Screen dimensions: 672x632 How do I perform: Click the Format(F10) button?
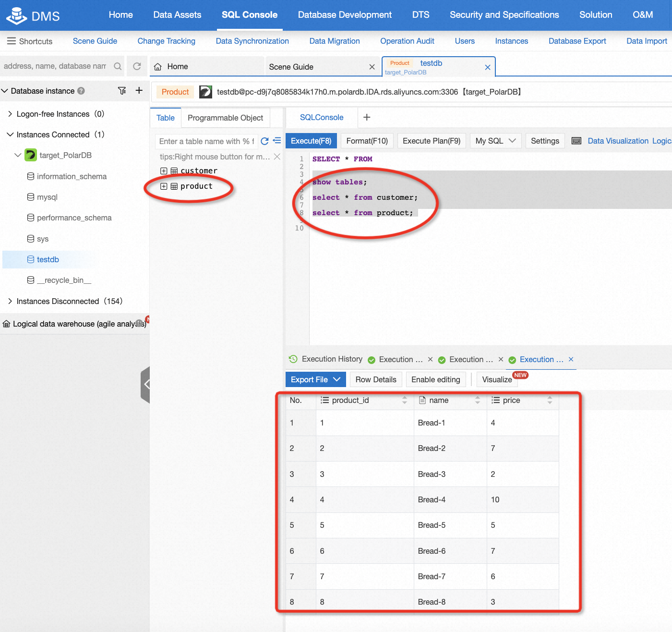pos(367,141)
